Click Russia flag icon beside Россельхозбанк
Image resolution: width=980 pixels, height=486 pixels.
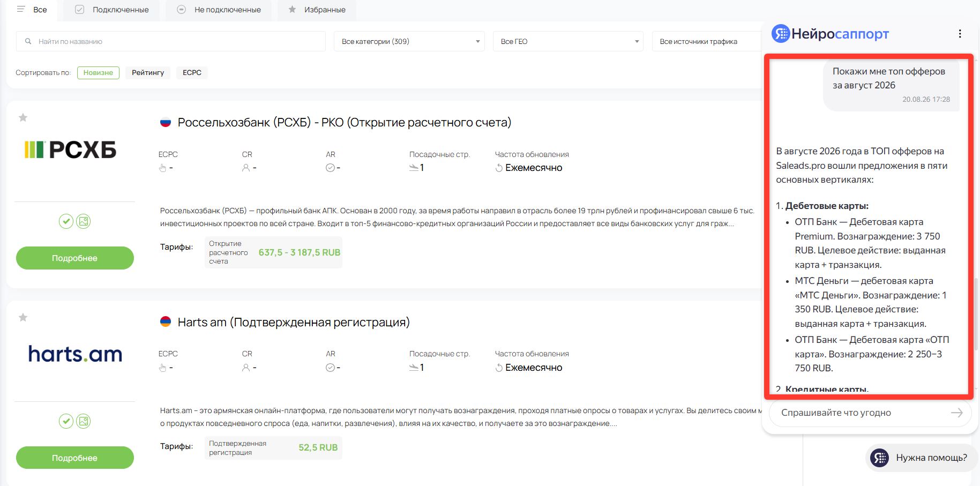pos(166,122)
